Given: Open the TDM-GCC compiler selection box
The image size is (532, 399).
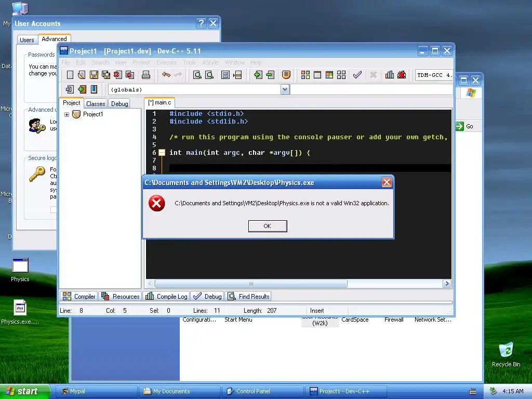Looking at the screenshot, I should coord(434,75).
